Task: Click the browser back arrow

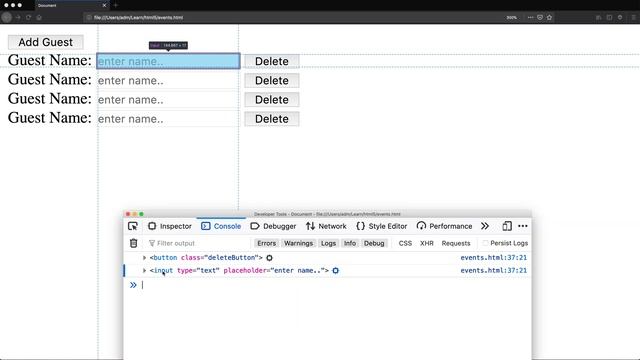Action: tap(7, 18)
